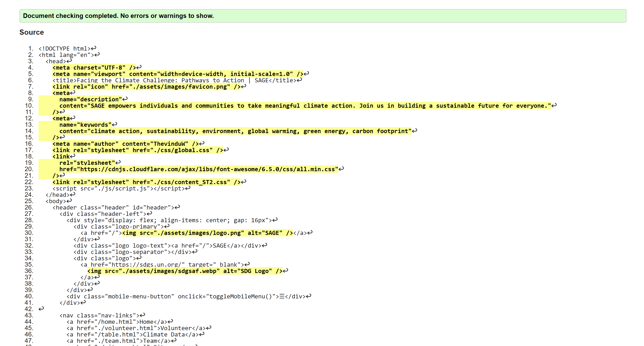Select the favicon link tag on line 7

click(146, 87)
